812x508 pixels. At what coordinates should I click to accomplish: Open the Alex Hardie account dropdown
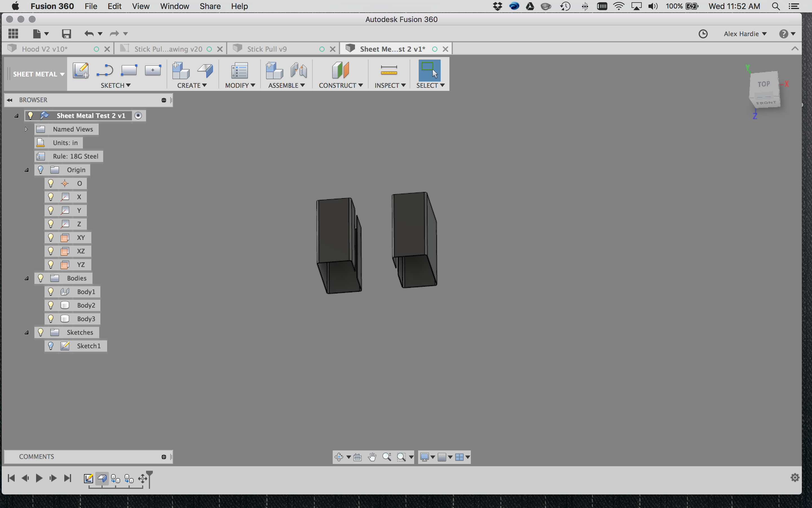745,34
